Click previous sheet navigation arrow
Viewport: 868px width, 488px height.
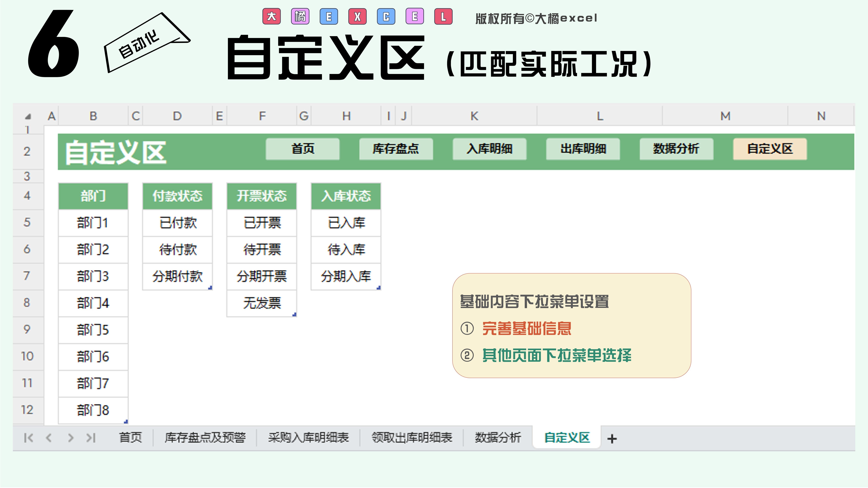pos(49,437)
